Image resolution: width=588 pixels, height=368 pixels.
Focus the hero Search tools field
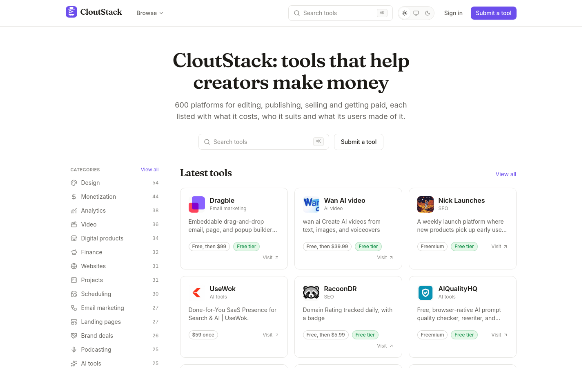(264, 142)
